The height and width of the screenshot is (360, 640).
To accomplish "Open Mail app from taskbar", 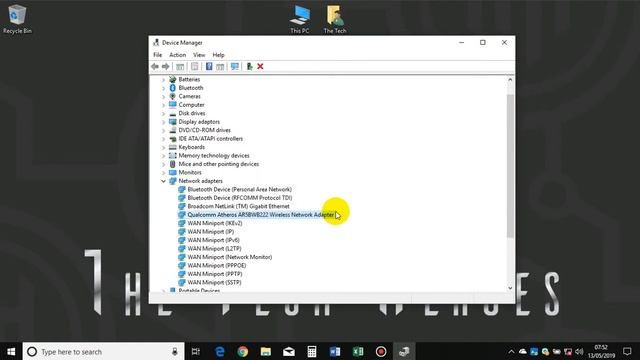I will click(289, 351).
